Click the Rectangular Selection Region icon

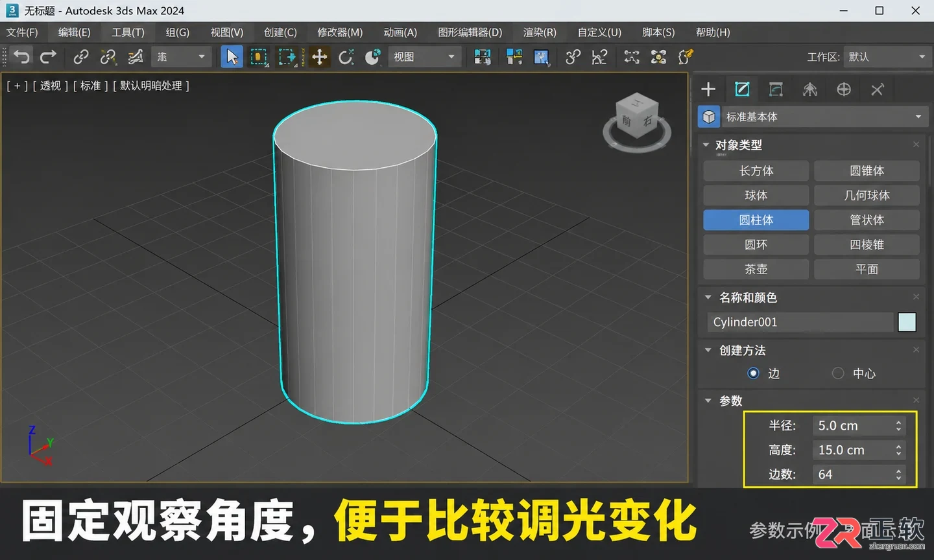[x=259, y=57]
